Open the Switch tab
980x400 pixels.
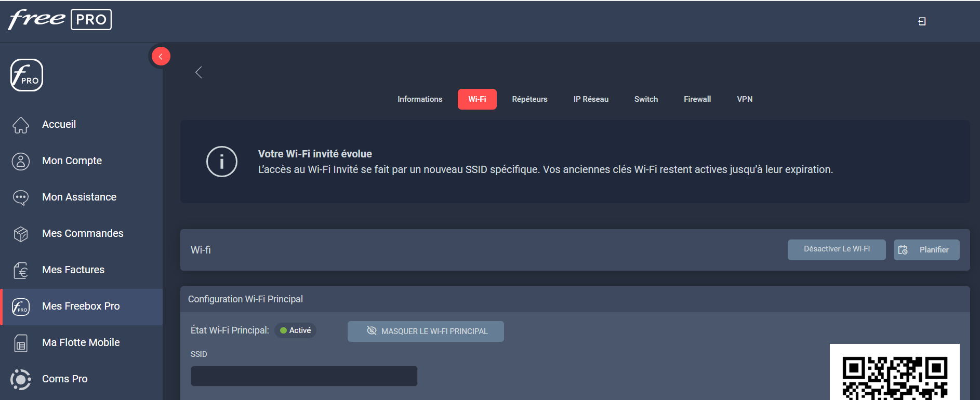tap(646, 99)
